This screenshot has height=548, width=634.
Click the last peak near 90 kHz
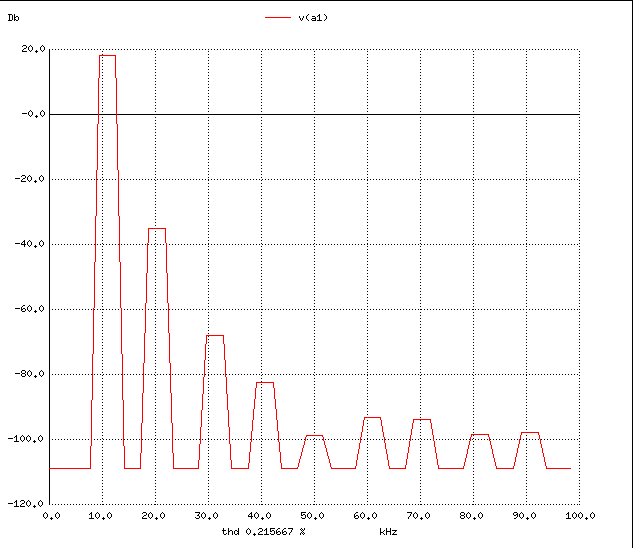[530, 433]
